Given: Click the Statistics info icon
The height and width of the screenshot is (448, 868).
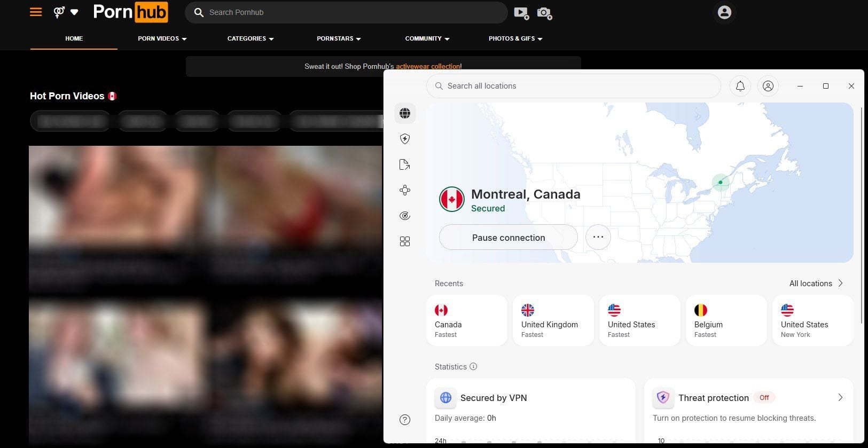Looking at the screenshot, I should [473, 366].
